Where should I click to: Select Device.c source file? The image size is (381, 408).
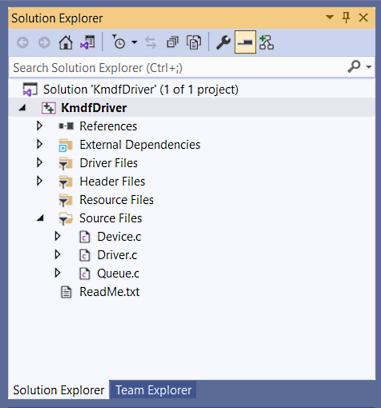coord(119,237)
